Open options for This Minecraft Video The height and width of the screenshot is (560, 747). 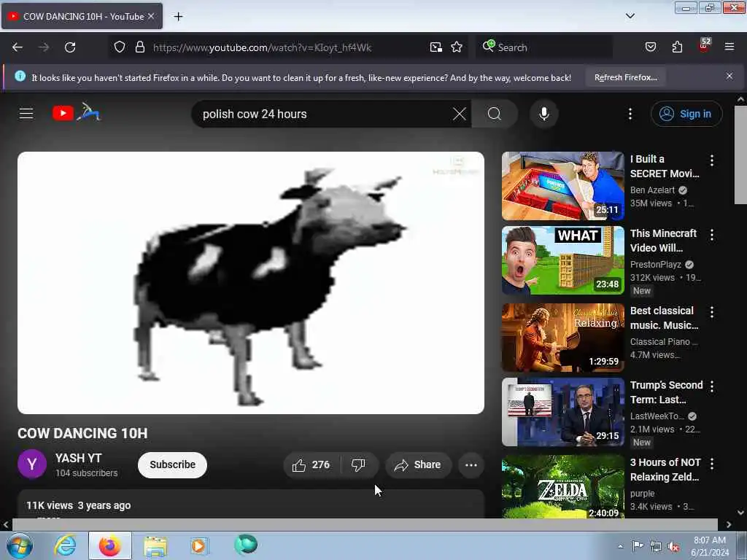pos(712,235)
